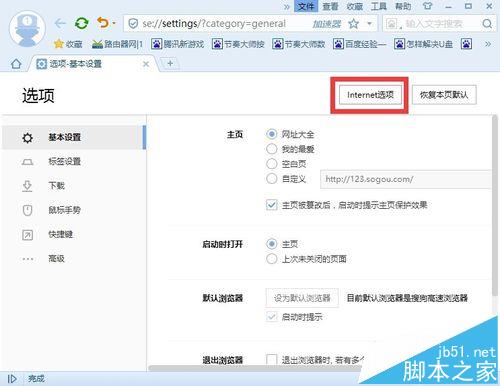Select 基本设置 in the sidebar

click(74, 137)
